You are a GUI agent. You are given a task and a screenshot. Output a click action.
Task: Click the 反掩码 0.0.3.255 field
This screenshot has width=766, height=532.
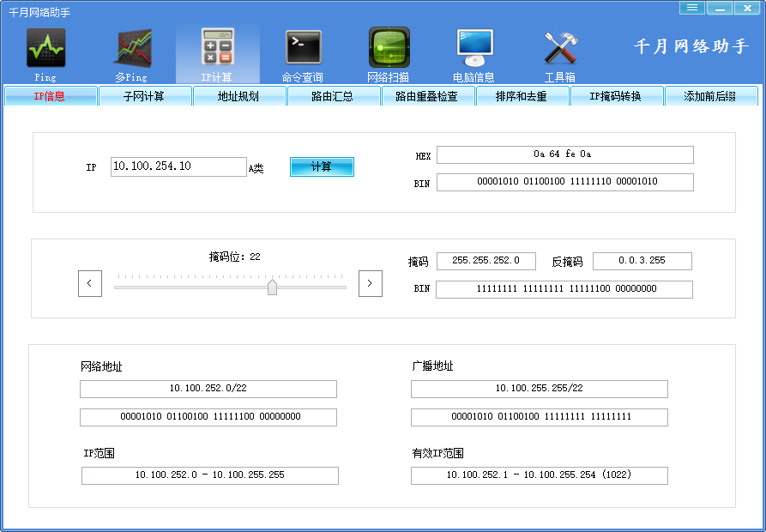(x=642, y=261)
